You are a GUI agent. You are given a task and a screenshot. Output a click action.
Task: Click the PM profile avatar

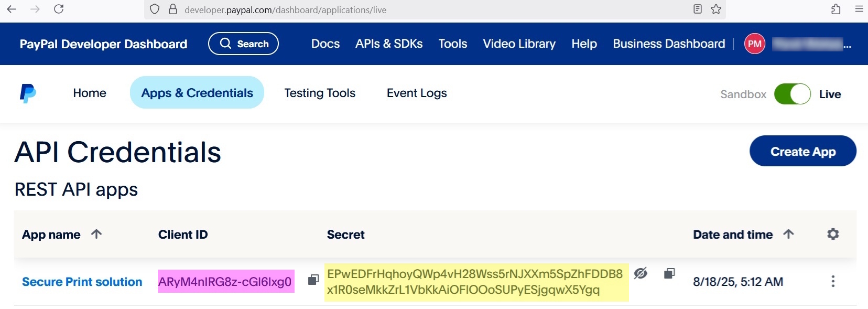pyautogui.click(x=754, y=44)
